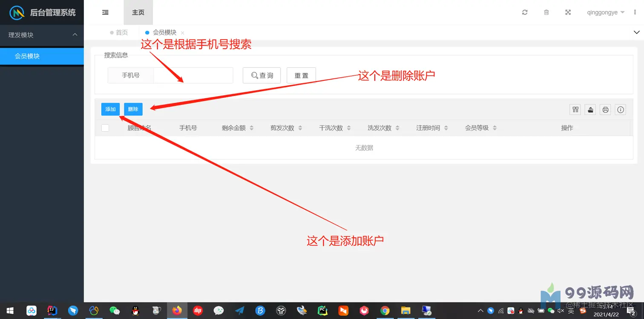This screenshot has height=319, width=644.
Task: Focus the 手机号 search input field
Action: pos(193,75)
